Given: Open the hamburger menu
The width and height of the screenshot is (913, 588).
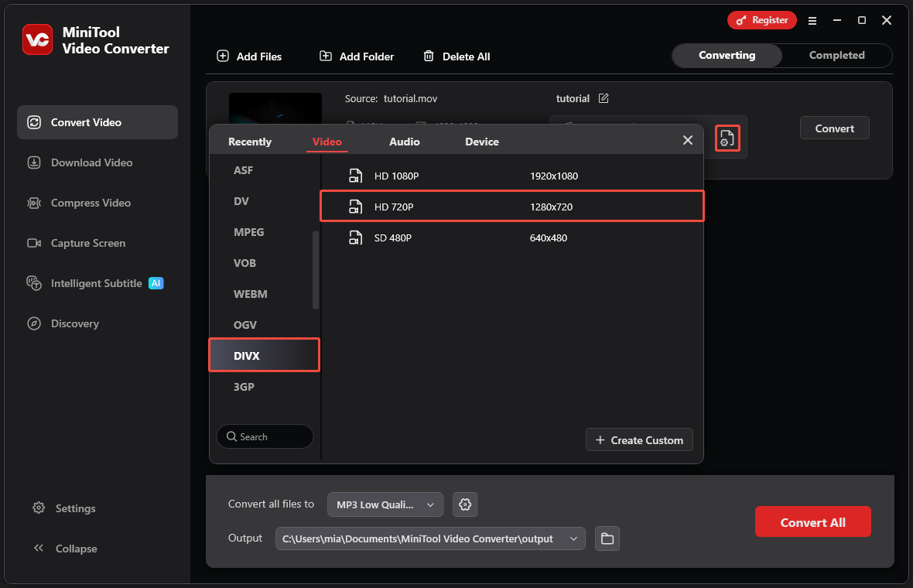Looking at the screenshot, I should (x=812, y=21).
